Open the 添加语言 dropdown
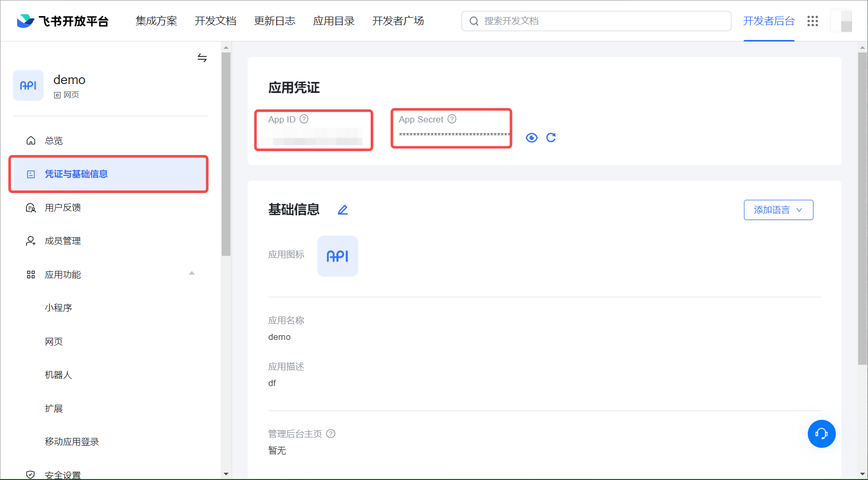Viewport: 868px width, 480px height. pos(778,210)
